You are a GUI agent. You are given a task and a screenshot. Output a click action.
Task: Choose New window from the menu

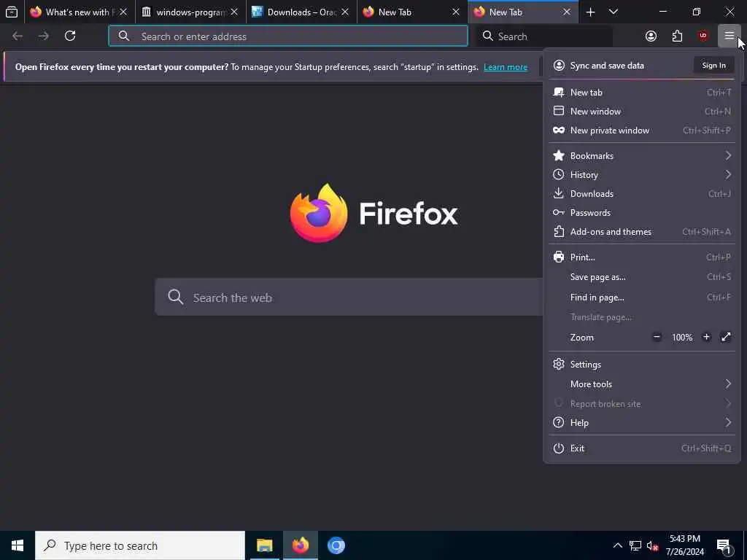[642, 112]
